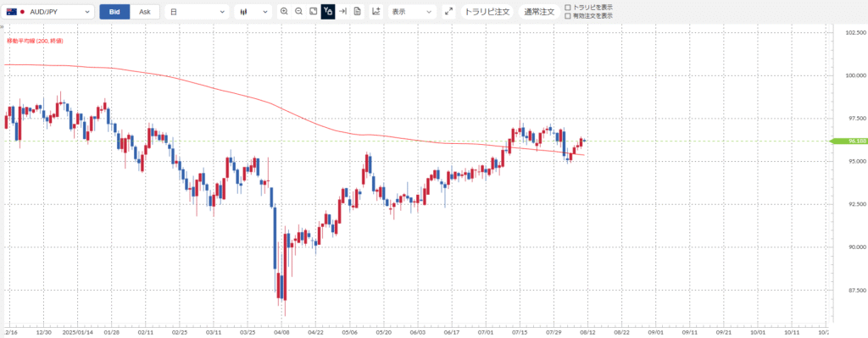Reset chart to fit view
This screenshot has width=868, height=338.
click(x=314, y=12)
